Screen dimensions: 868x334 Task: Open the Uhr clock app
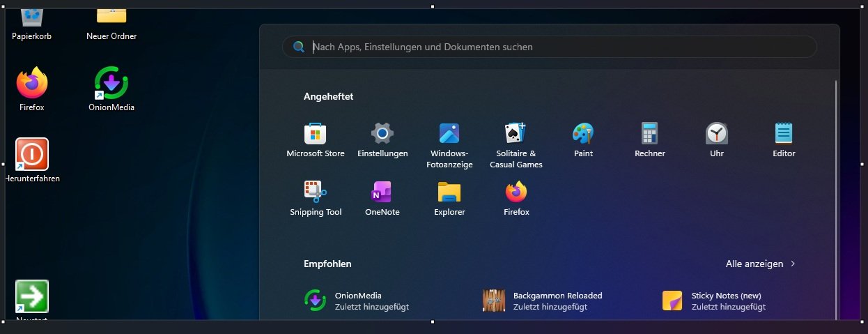[716, 139]
